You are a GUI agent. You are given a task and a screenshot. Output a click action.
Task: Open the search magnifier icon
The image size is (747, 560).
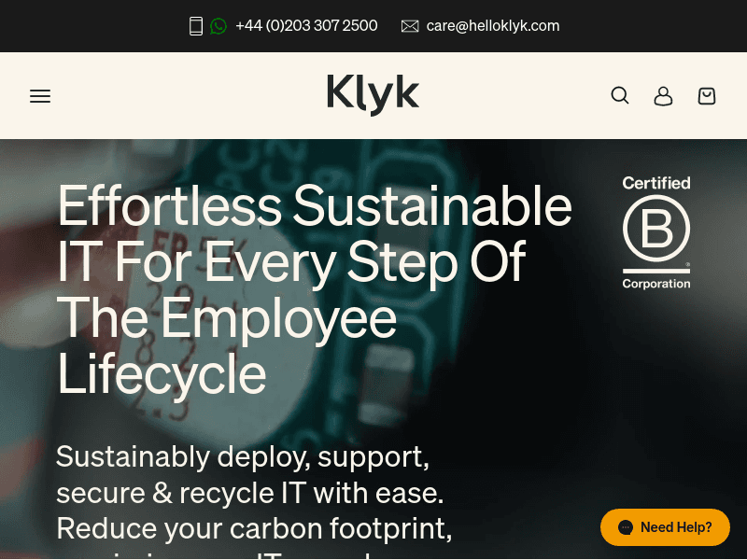[620, 95]
